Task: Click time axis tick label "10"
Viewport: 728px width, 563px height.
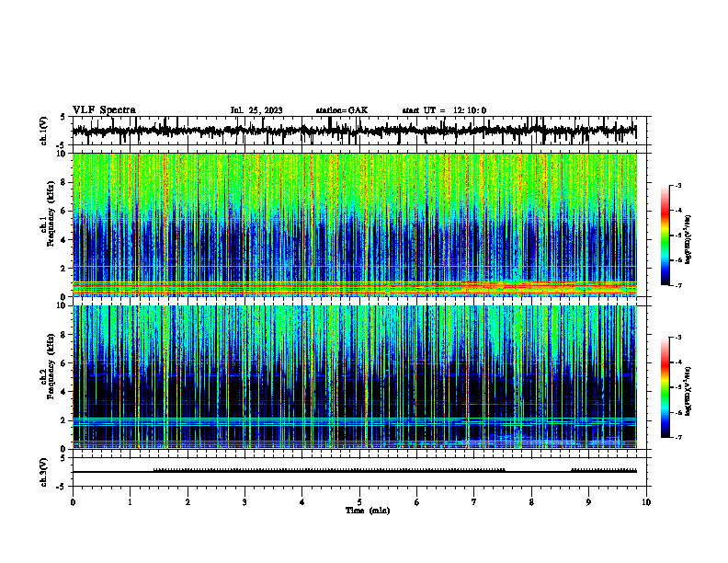Action: tap(646, 502)
